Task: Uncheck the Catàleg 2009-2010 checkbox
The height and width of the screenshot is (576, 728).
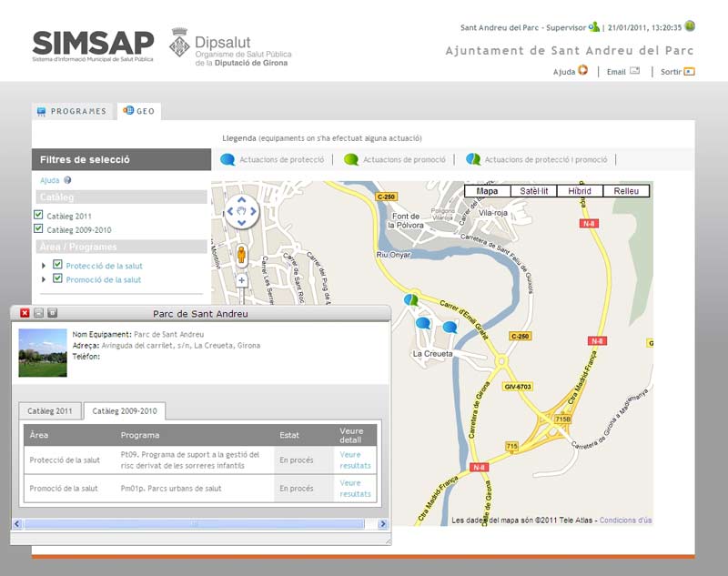Action: point(38,228)
